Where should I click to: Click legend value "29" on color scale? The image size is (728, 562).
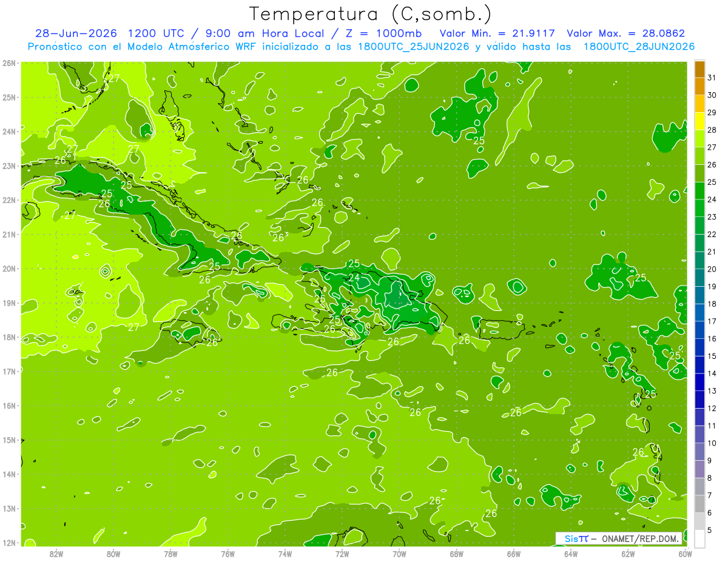712,113
